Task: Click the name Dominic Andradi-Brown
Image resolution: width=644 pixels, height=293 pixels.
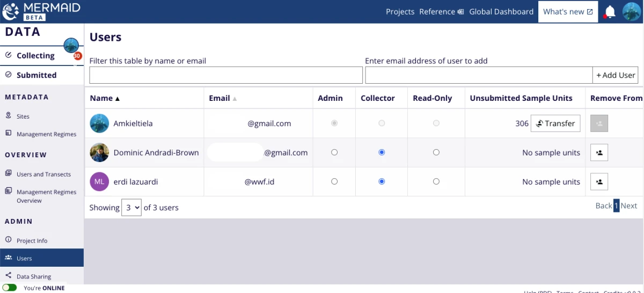Action: click(x=156, y=152)
